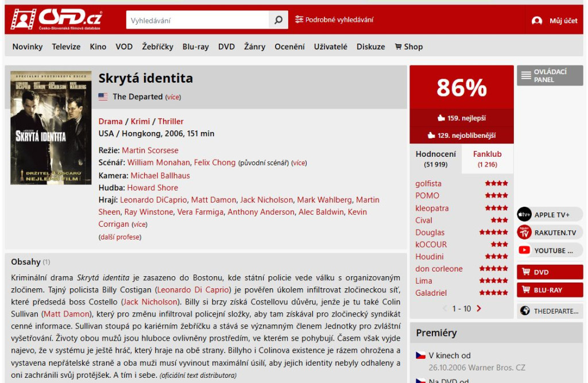Open Krimi genre link
This screenshot has width=588, height=383.
pyautogui.click(x=140, y=121)
